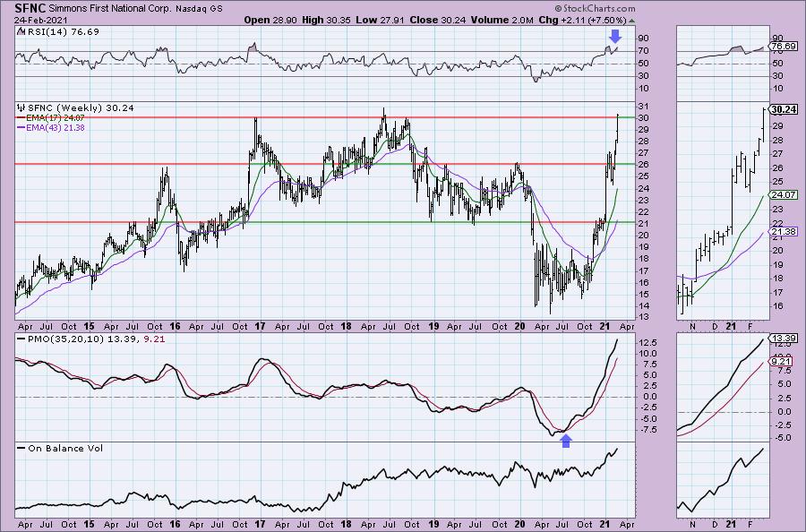Screen dimensions: 806x532
Task: Click the 30.24 last-price tag on right
Action: tap(784, 109)
